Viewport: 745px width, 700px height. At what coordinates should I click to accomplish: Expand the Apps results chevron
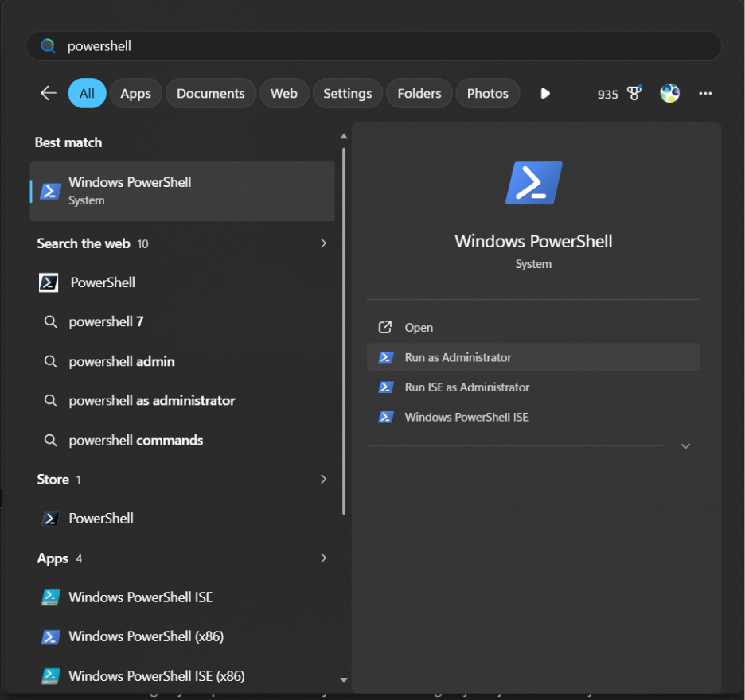click(324, 558)
